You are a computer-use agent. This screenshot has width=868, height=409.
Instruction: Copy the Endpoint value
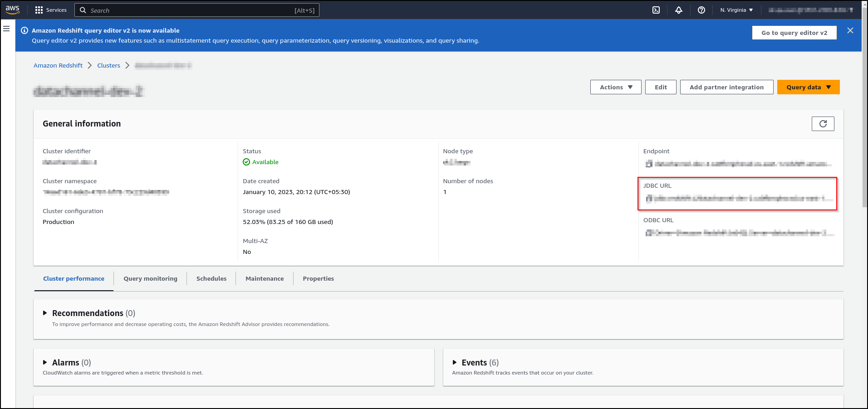649,164
